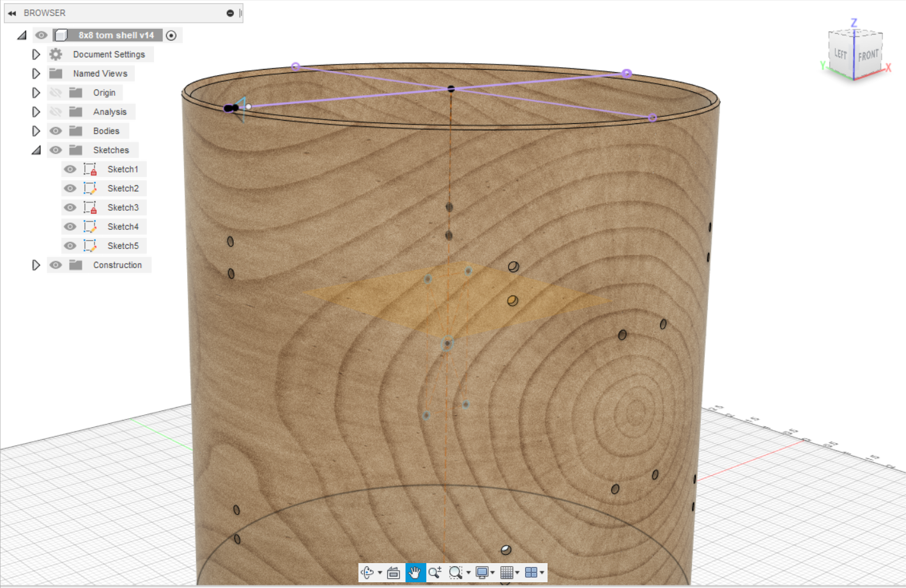Select the 'Document Settings' label
Image resolution: width=906 pixels, height=588 pixels.
pos(109,54)
